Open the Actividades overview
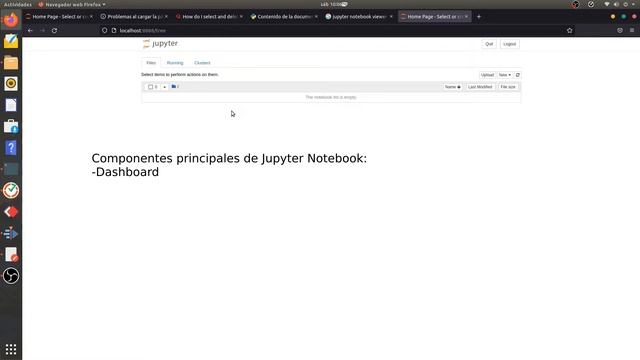The width and height of the screenshot is (640, 360). click(18, 4)
